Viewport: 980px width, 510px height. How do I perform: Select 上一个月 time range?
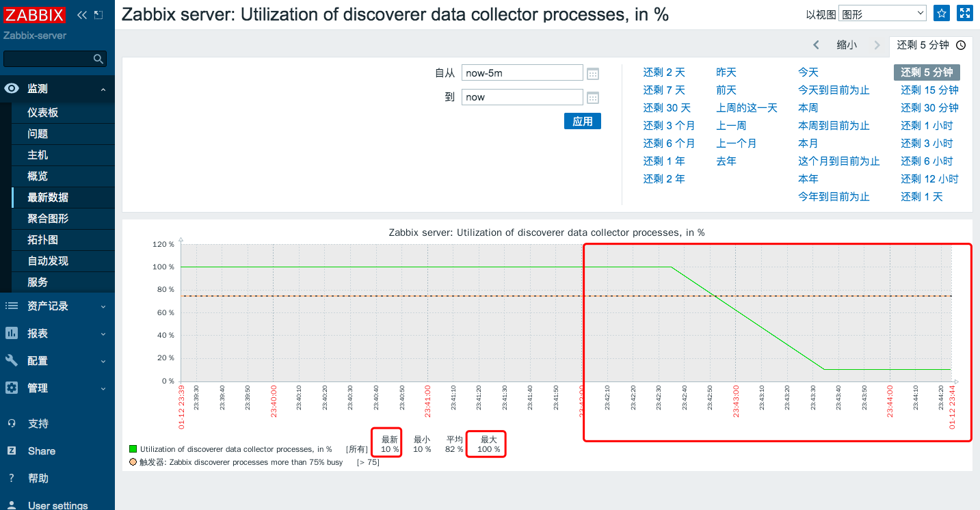737,144
